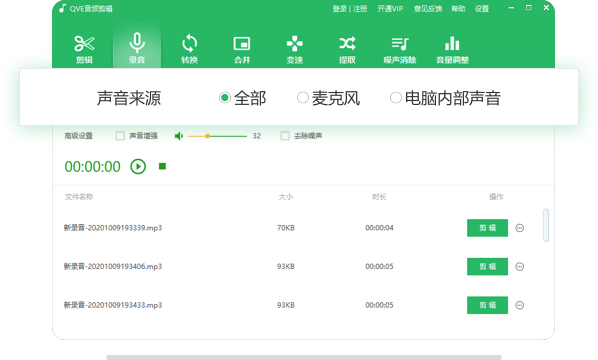Open the 帮助 help menu
Viewport: 598px width, 360px height.
458,9
